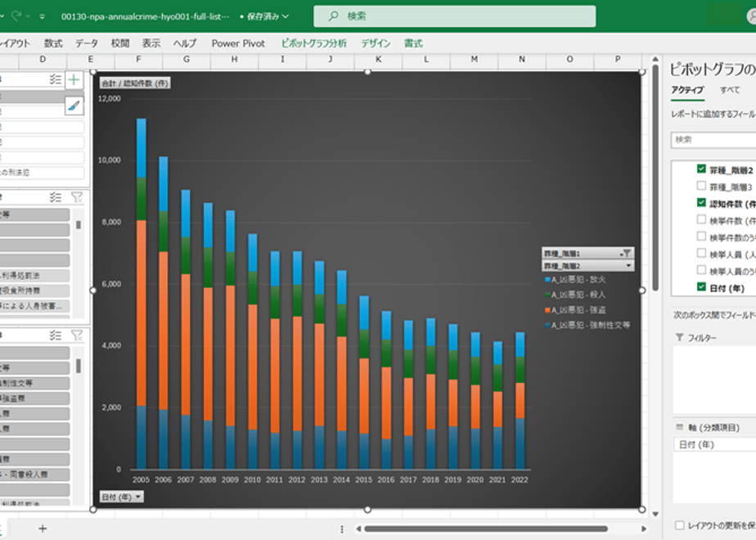Open the デザイン ribbon tab
The height and width of the screenshot is (540, 756).
[x=376, y=43]
